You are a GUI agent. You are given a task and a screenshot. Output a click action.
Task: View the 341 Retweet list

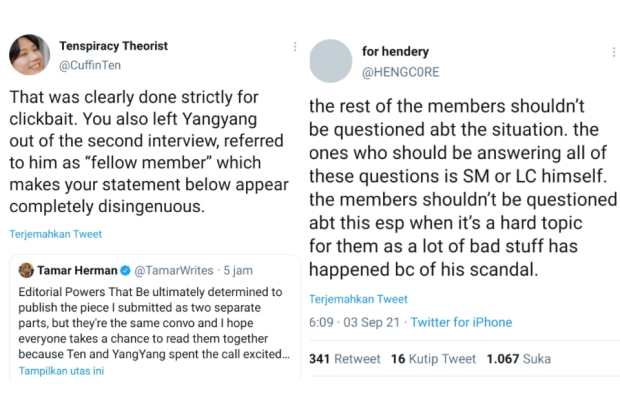[x=344, y=358]
